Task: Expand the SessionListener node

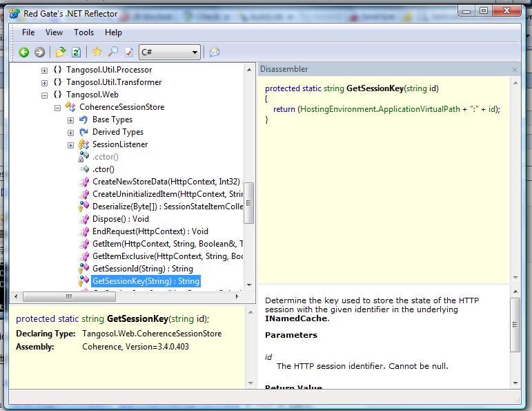Action: (70, 145)
